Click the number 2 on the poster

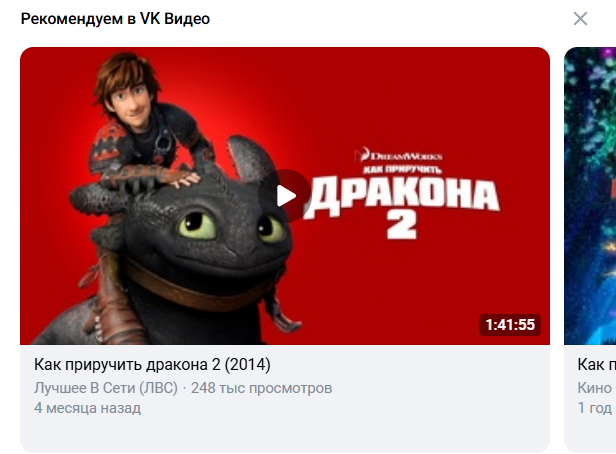402,228
